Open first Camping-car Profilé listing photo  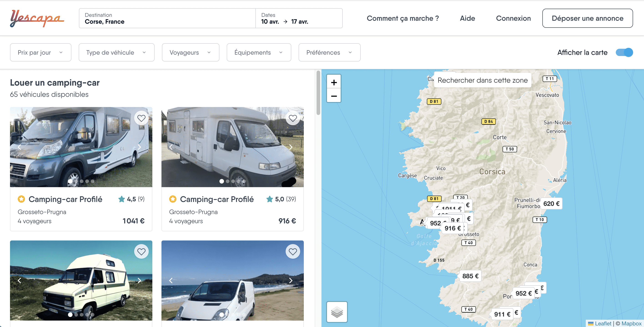(81, 147)
